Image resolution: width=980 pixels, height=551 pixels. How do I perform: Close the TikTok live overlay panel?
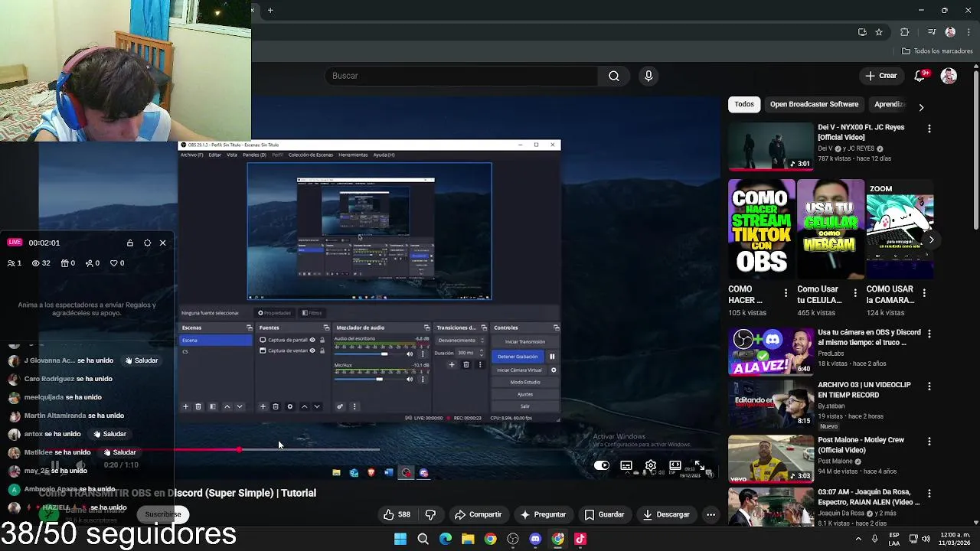click(162, 243)
